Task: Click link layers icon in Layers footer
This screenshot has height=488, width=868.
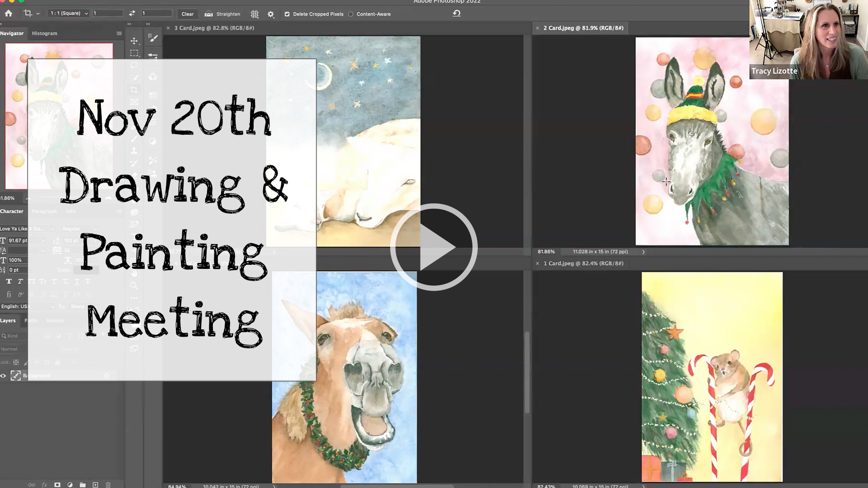Action: [x=32, y=485]
